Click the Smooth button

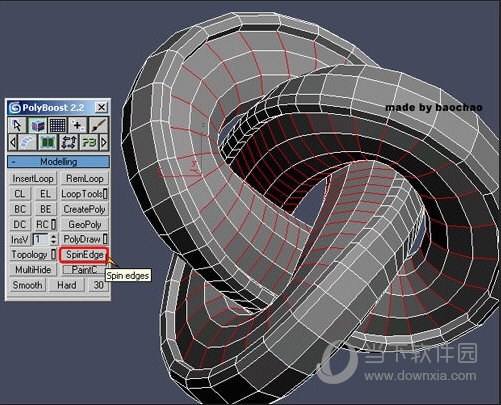[27, 285]
